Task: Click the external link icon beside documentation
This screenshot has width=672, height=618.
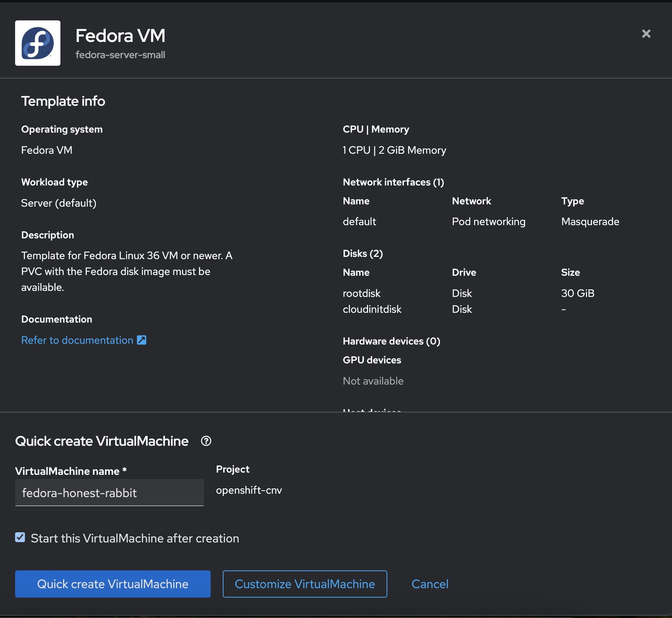Action: point(142,340)
